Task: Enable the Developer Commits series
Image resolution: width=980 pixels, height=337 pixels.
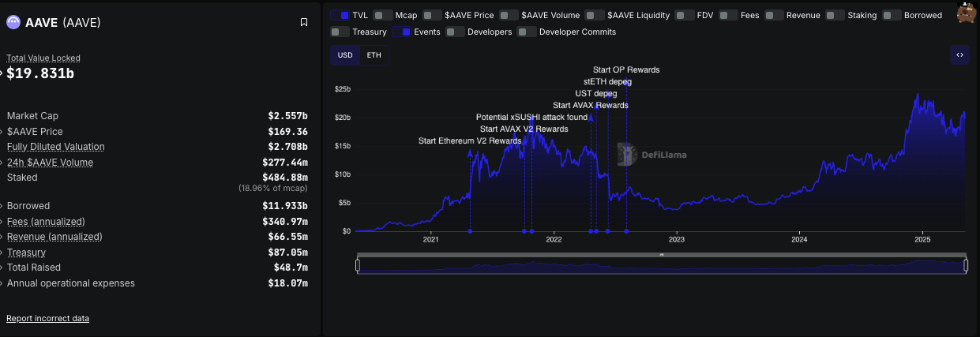Action: click(x=527, y=32)
